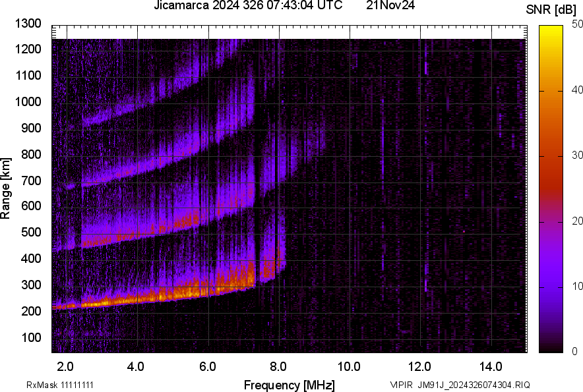Click the colorbar tick label '30'
The image size is (583, 392).
pos(578,155)
